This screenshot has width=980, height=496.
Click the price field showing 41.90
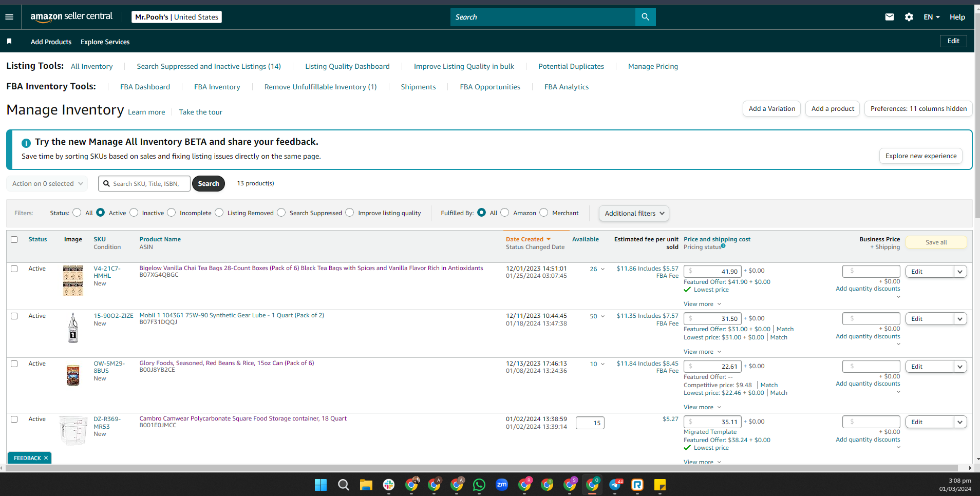pos(712,271)
